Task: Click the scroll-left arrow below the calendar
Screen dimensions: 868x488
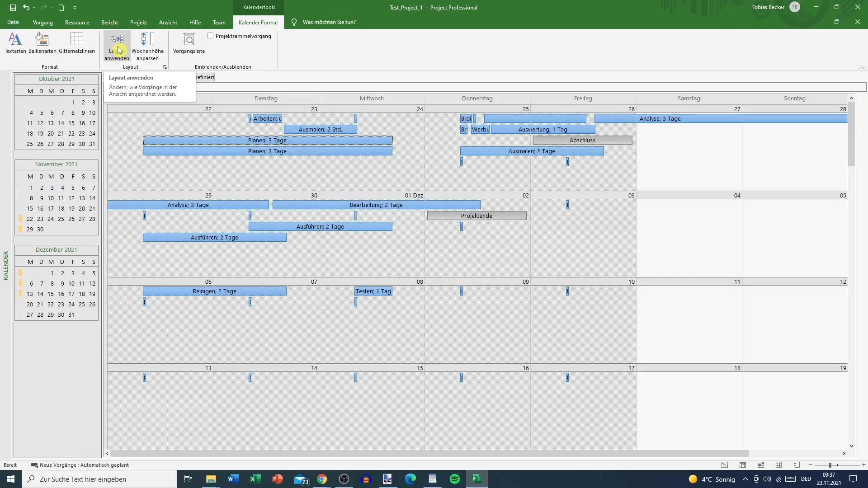Action: (x=107, y=453)
